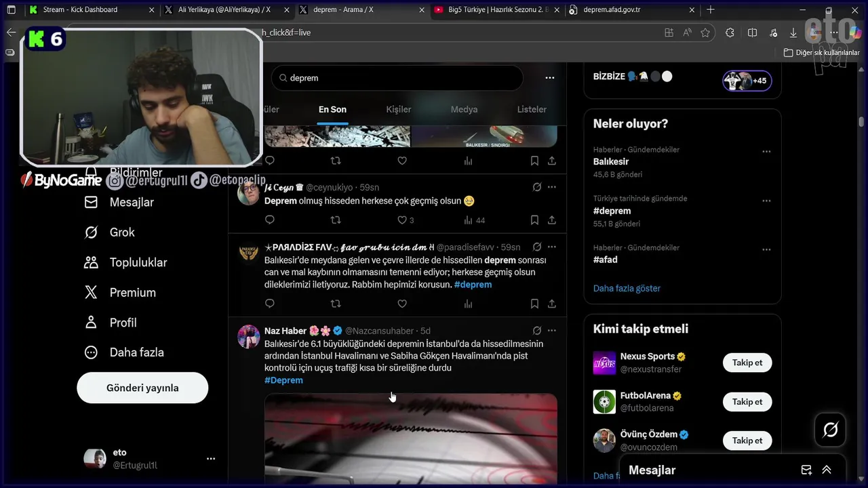Open options for #deprem trend
The width and height of the screenshot is (868, 488).
coord(766,201)
